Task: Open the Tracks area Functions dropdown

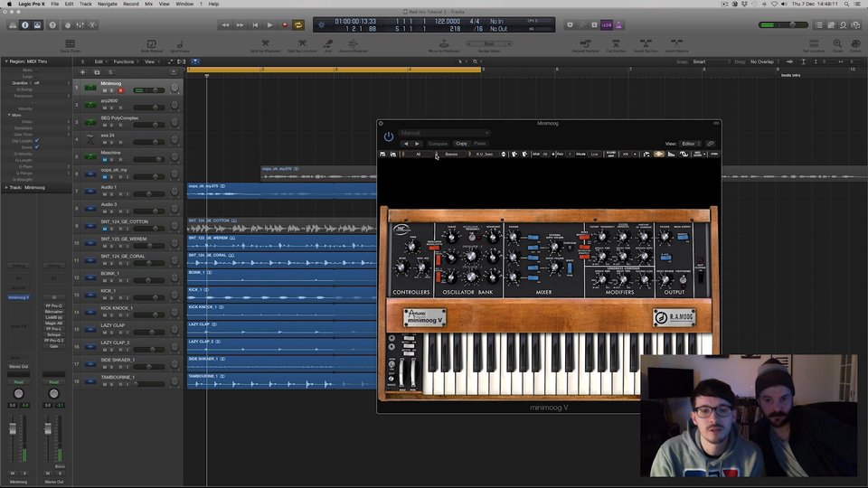Action: click(126, 62)
